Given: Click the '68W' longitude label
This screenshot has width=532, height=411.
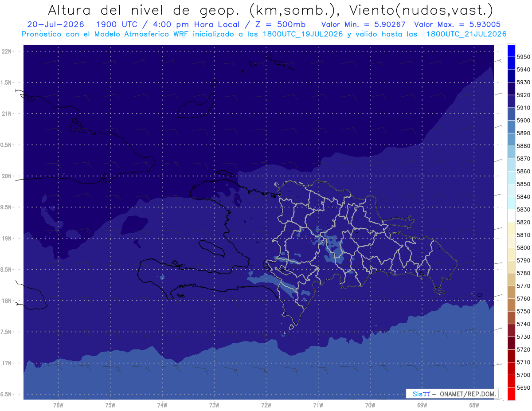Looking at the screenshot, I should (474, 405).
